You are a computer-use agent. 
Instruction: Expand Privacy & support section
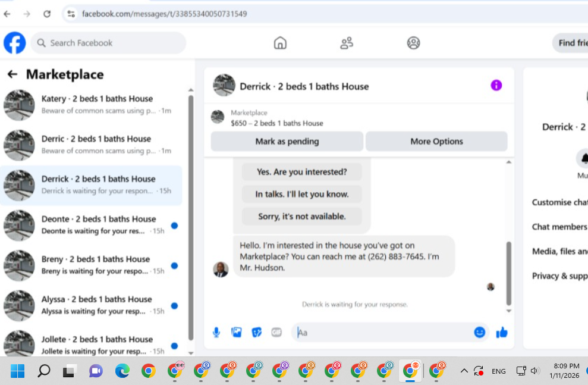560,276
